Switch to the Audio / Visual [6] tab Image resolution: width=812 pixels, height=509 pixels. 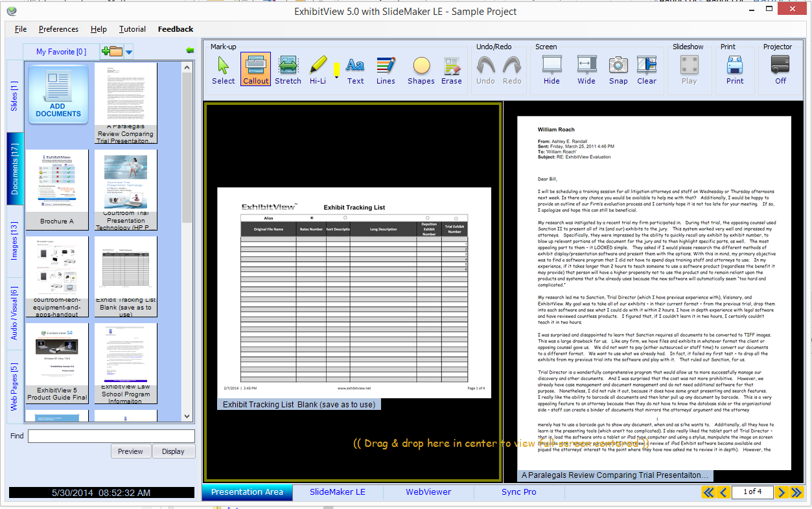point(15,314)
